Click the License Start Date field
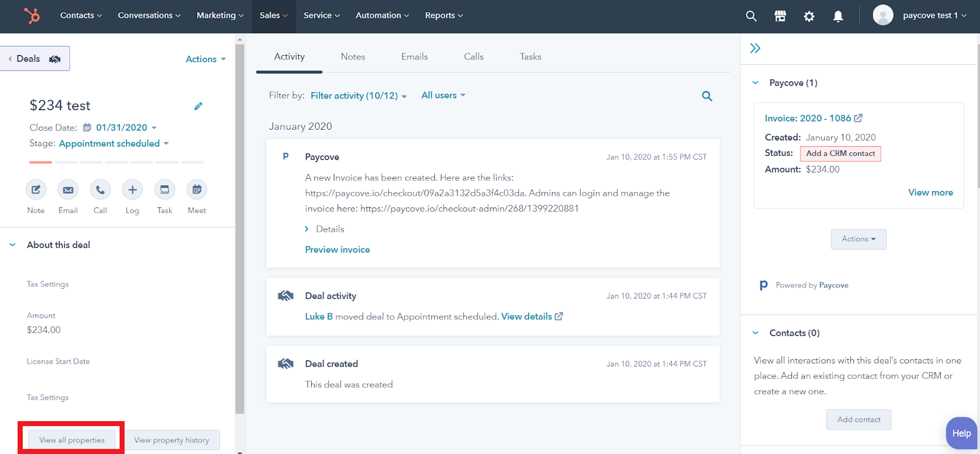This screenshot has width=980, height=454. coord(58,362)
